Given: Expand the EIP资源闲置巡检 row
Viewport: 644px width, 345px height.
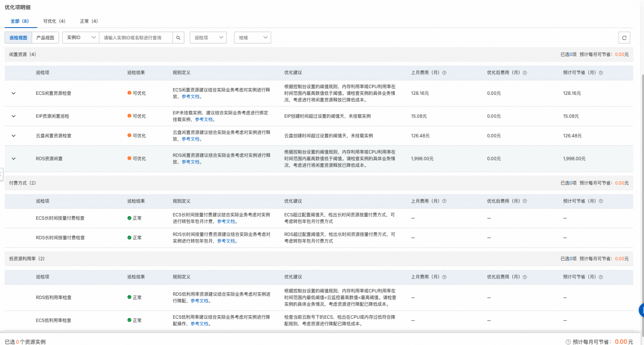Looking at the screenshot, I should 13,116.
